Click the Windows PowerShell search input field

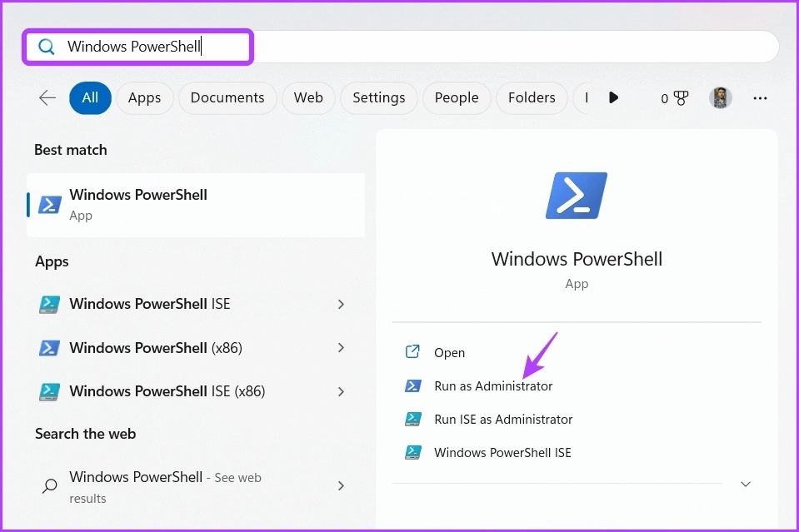(x=402, y=47)
